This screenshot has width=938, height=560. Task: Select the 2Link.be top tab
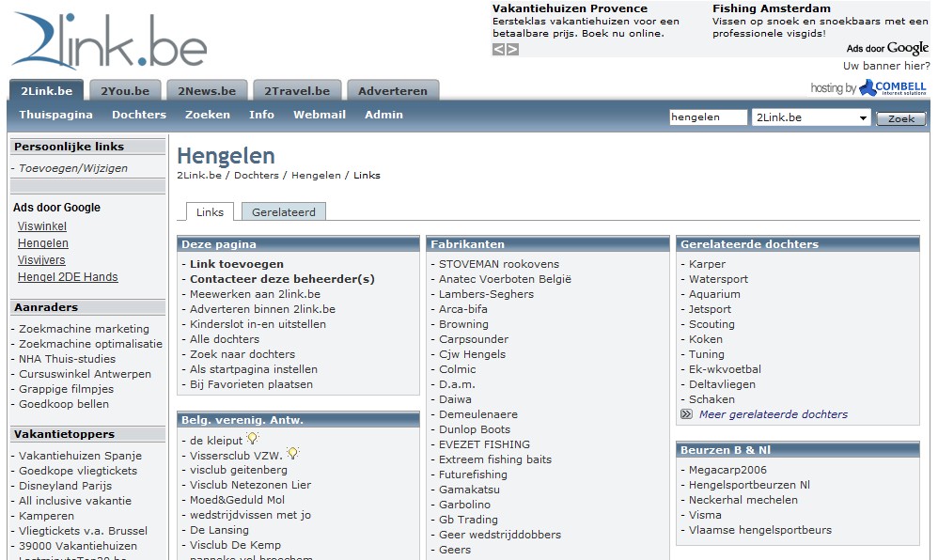[x=47, y=90]
